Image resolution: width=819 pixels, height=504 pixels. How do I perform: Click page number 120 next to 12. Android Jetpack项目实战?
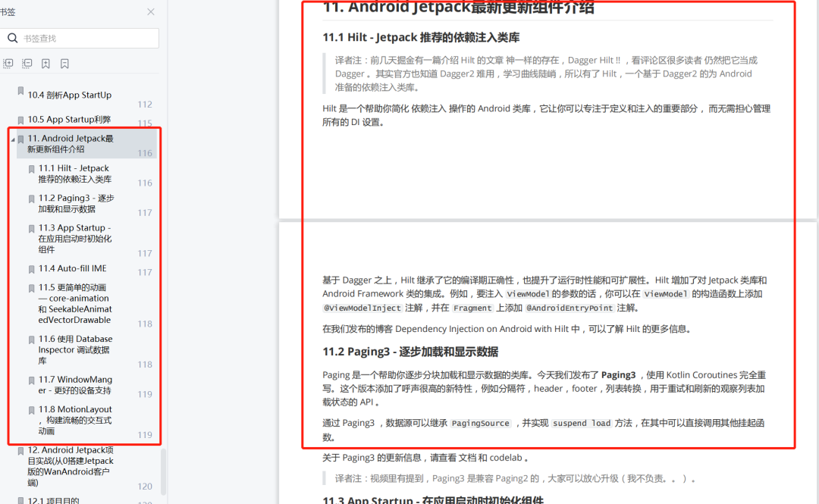click(x=145, y=487)
